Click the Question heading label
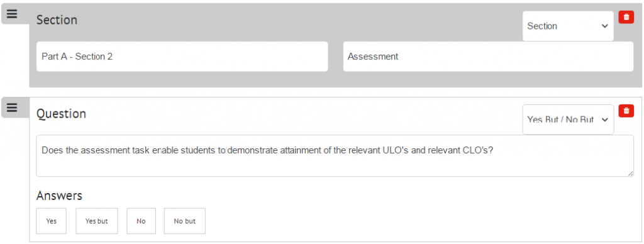 pyautogui.click(x=61, y=113)
